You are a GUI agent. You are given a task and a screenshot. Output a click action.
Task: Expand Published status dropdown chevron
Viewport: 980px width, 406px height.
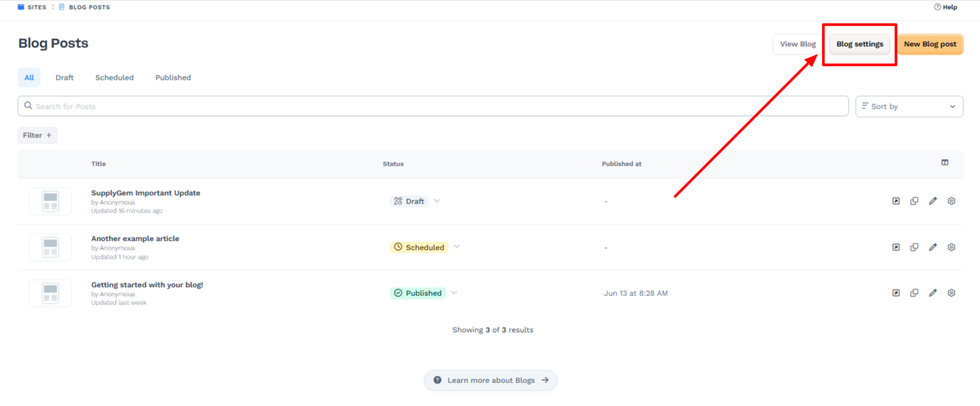(454, 293)
